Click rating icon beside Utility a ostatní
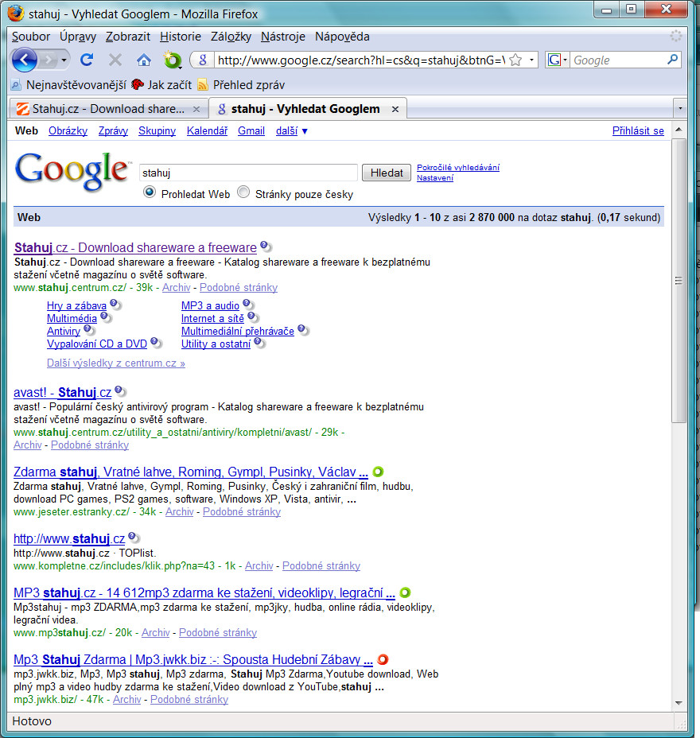 click(259, 343)
